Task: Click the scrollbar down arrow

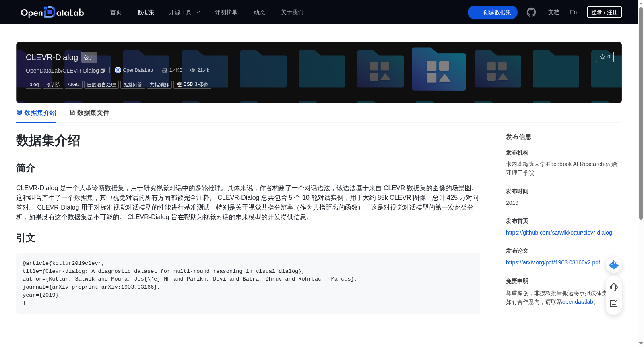Action: [641, 344]
